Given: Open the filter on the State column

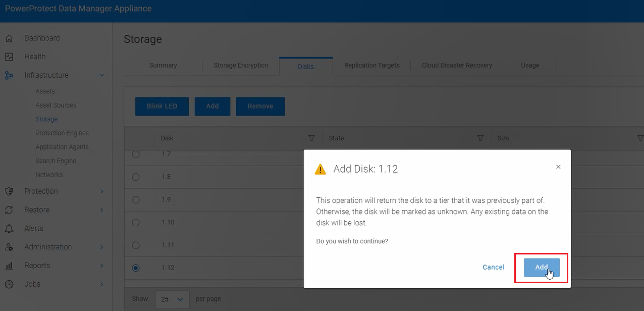Looking at the screenshot, I should click(480, 138).
